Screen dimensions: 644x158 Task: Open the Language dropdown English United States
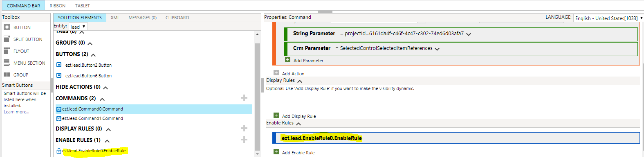point(608,18)
